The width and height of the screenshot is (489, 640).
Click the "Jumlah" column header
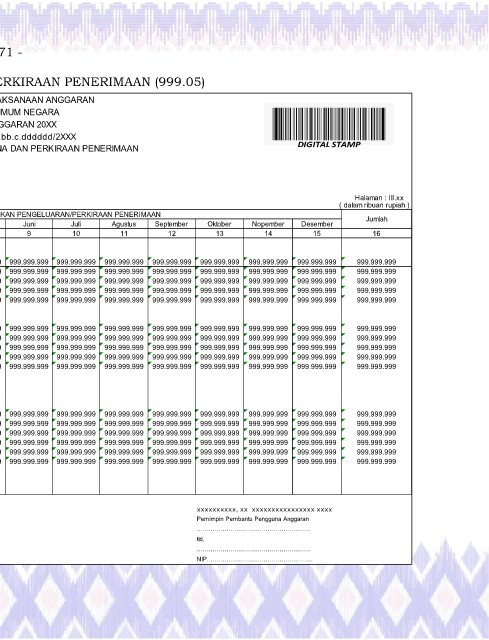pos(376,219)
